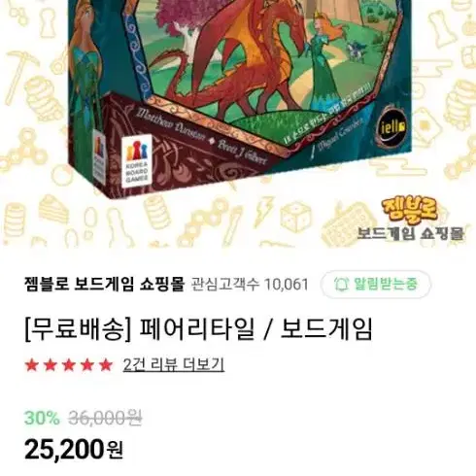Tap the iello publisher logo on the box
476x476 pixels.
click(x=391, y=127)
